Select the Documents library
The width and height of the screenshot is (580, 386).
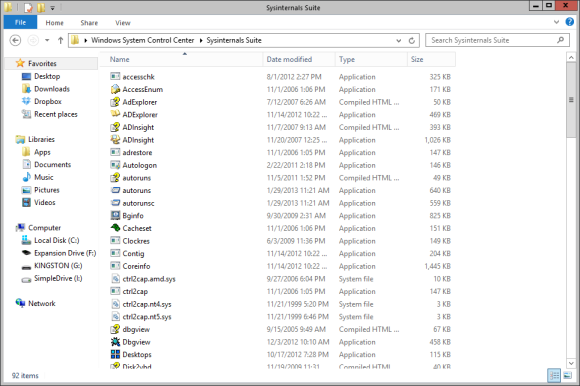pos(53,165)
